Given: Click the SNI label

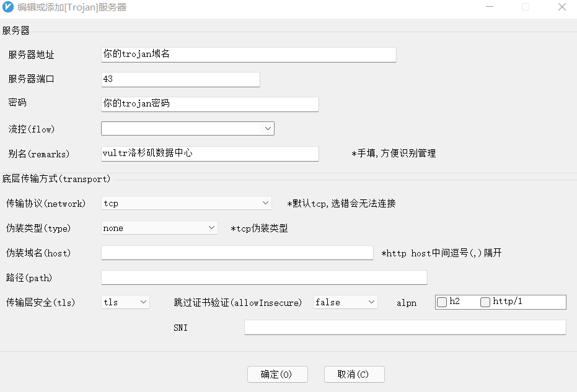Looking at the screenshot, I should click(x=181, y=328).
